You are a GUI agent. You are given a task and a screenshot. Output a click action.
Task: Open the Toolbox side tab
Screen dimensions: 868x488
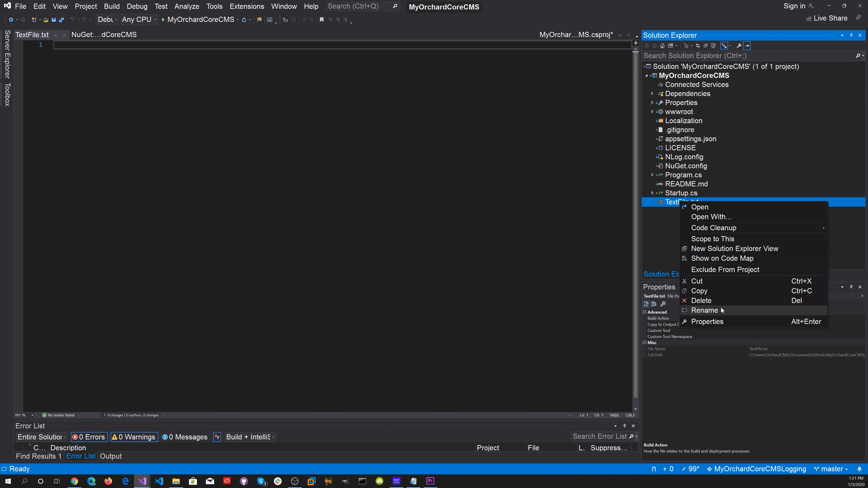click(x=7, y=94)
